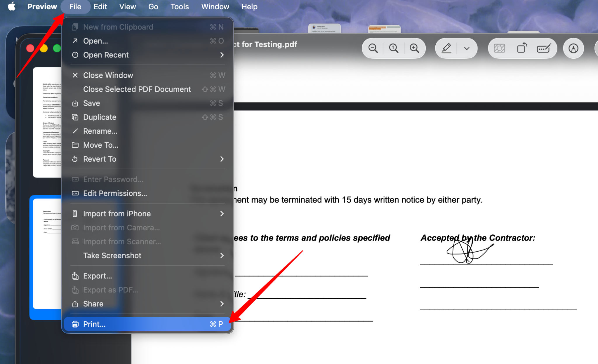This screenshot has height=364, width=598.
Task: Open the Preview application menu
Action: (42, 6)
